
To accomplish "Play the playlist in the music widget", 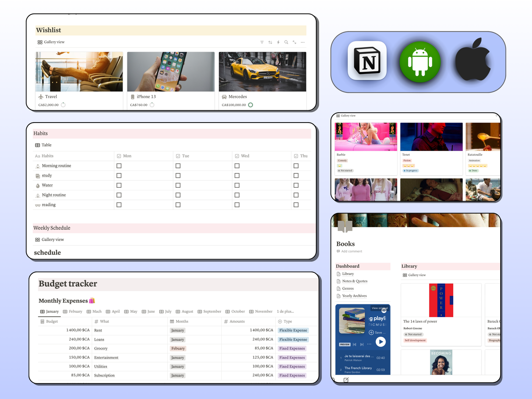I will (381, 342).
